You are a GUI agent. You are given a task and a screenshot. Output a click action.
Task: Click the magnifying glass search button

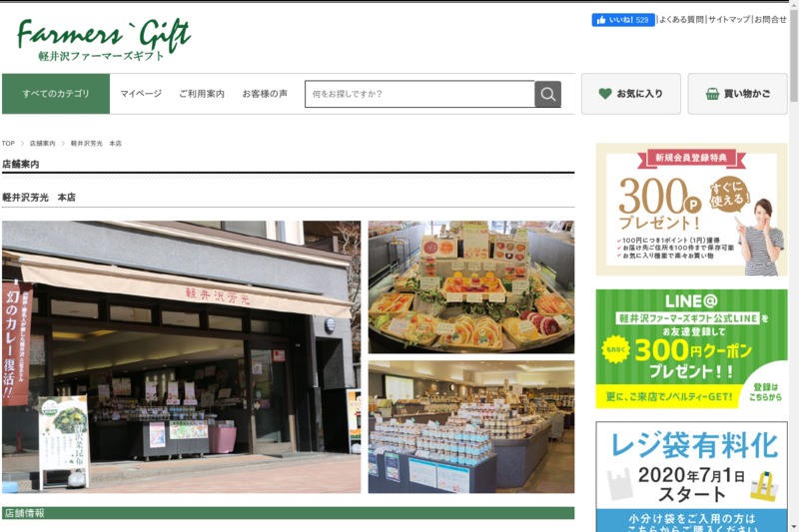point(547,94)
